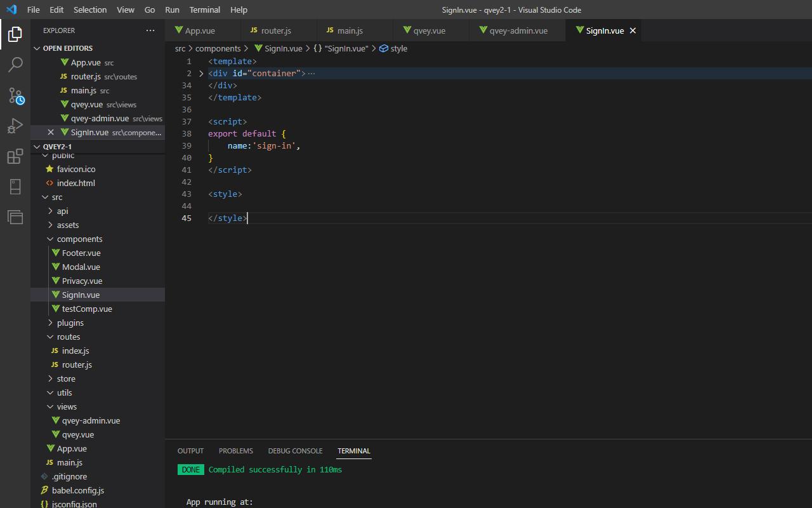The height and width of the screenshot is (508, 812).
Task: Show the Problems panel tab
Action: point(236,451)
